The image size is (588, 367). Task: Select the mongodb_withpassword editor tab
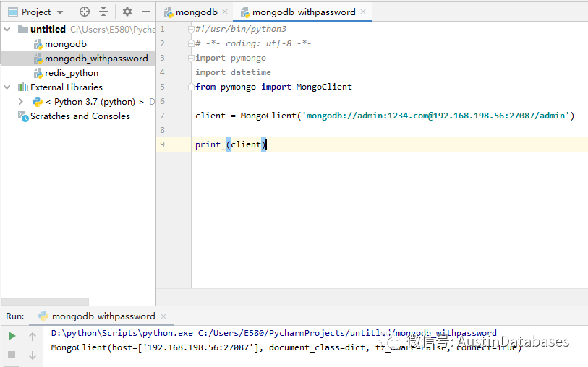point(303,12)
